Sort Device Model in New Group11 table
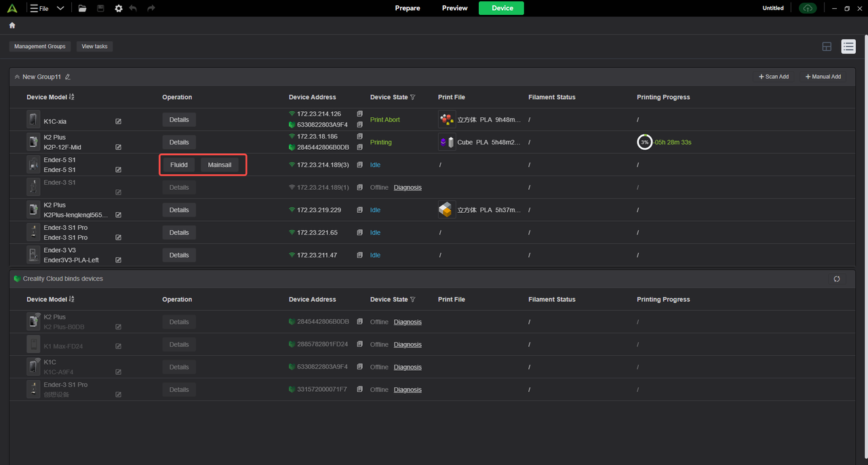The height and width of the screenshot is (465, 868). [72, 97]
